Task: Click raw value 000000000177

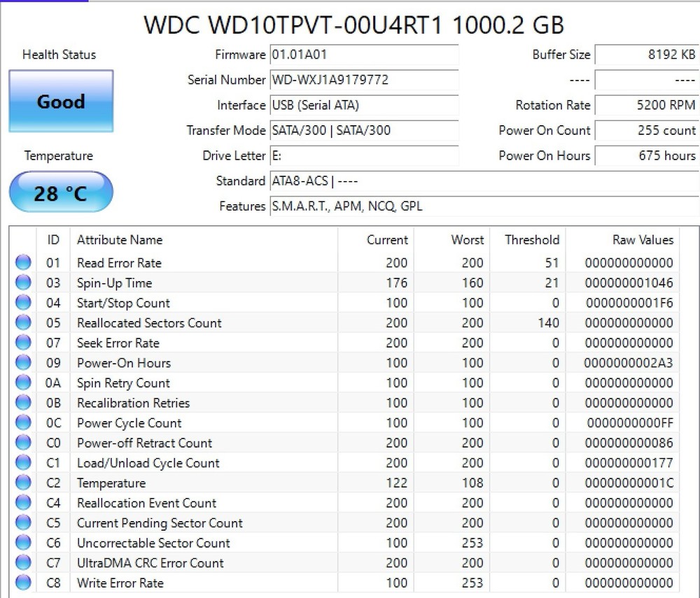Action: click(x=629, y=463)
